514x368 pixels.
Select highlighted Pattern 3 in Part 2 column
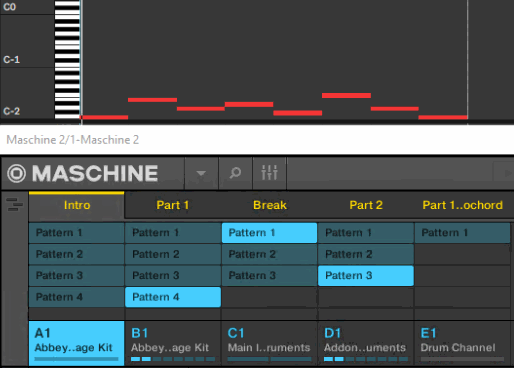point(366,276)
